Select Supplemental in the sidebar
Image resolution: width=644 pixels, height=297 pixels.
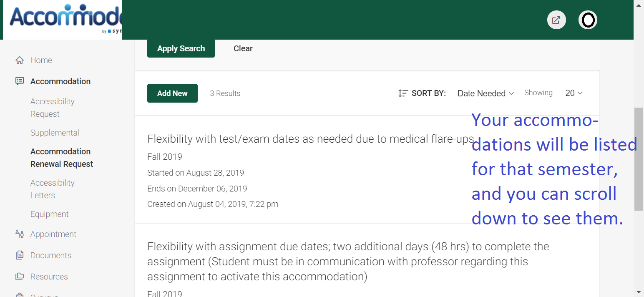pyautogui.click(x=55, y=133)
